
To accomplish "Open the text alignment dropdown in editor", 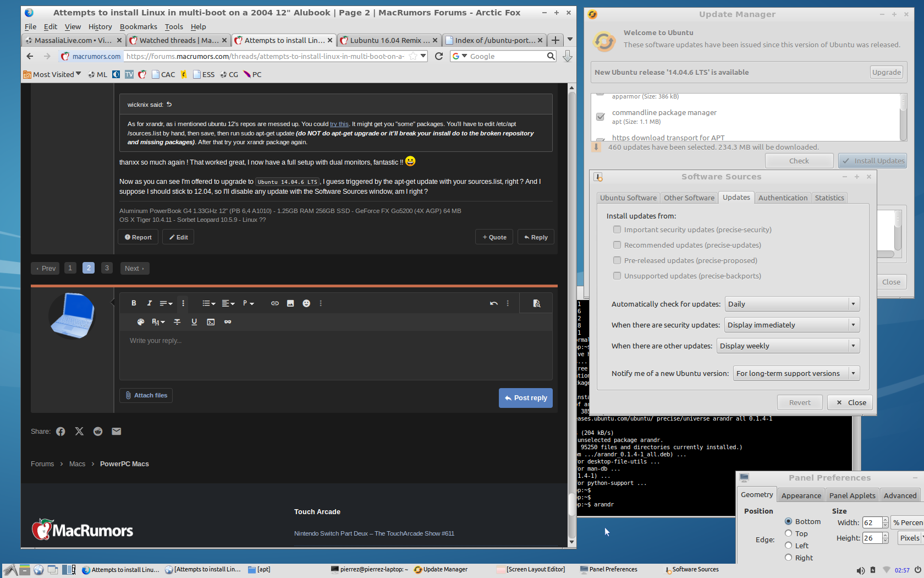I will click(228, 303).
